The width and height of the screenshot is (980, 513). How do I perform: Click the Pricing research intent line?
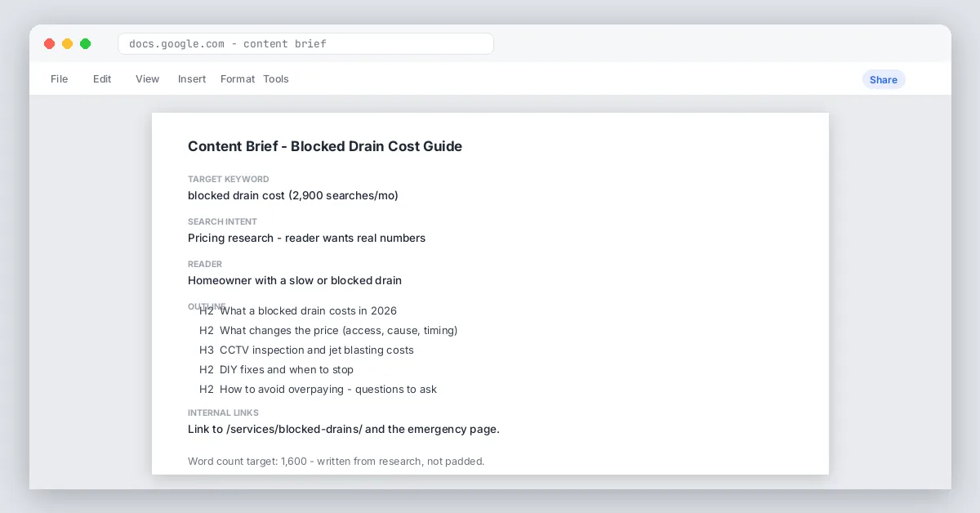306,238
